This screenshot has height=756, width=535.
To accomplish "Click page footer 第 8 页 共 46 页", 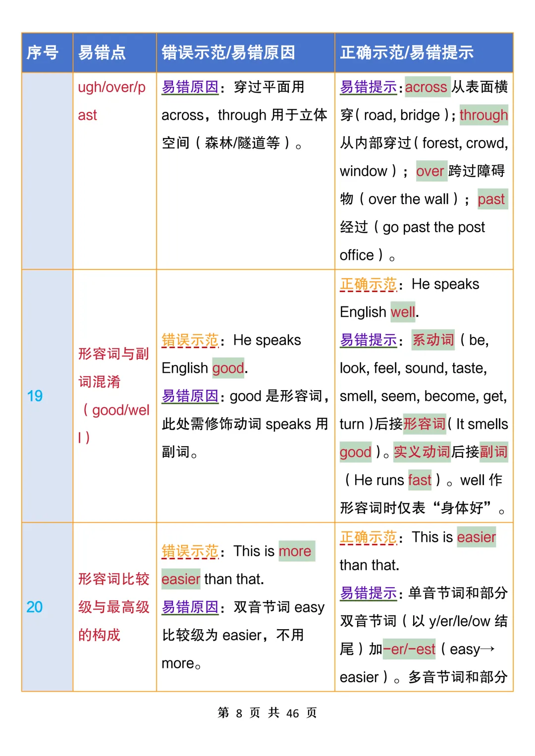I will [267, 713].
